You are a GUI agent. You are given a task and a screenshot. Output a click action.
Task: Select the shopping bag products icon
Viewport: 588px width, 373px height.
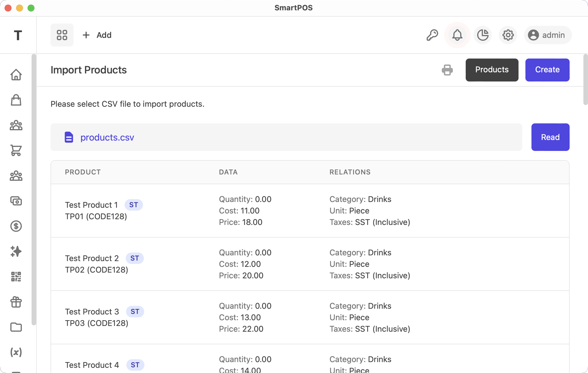pyautogui.click(x=16, y=100)
